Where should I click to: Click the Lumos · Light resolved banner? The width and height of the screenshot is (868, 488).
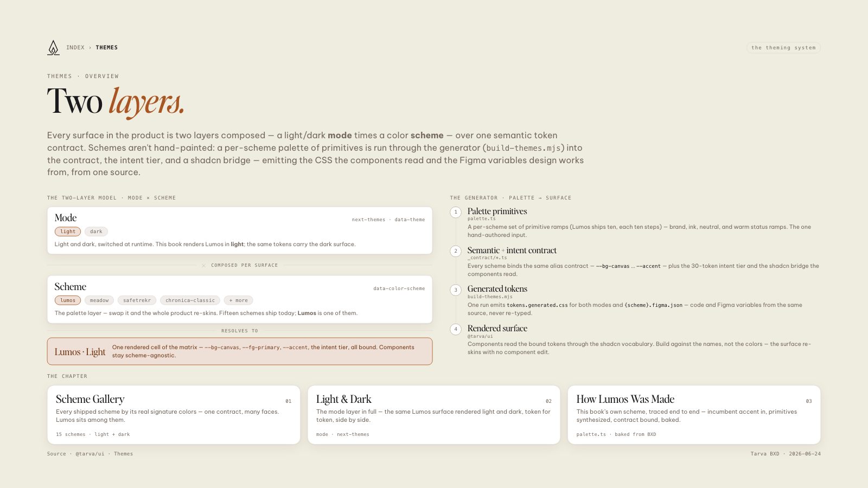(240, 351)
